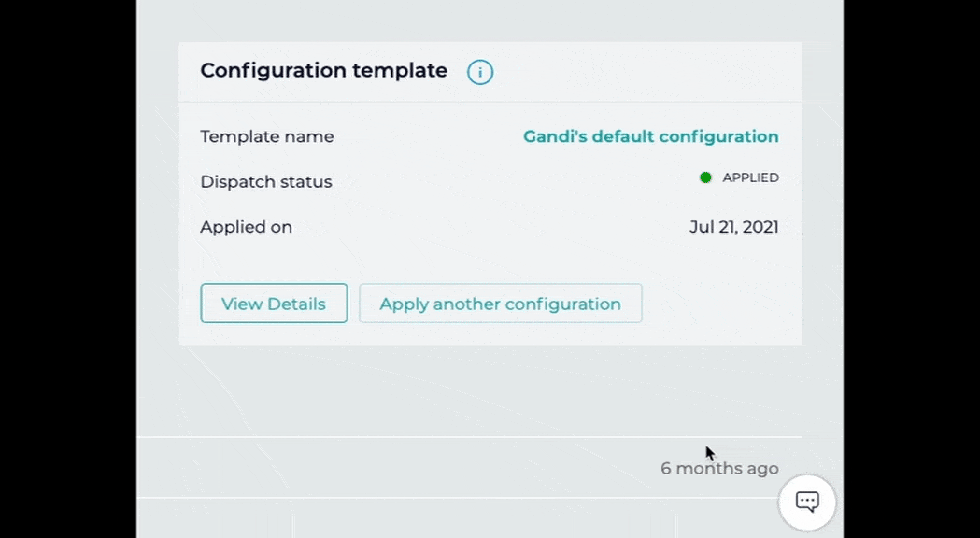This screenshot has width=980, height=538.
Task: Select the Jul 21, 2021 date
Action: 733,227
